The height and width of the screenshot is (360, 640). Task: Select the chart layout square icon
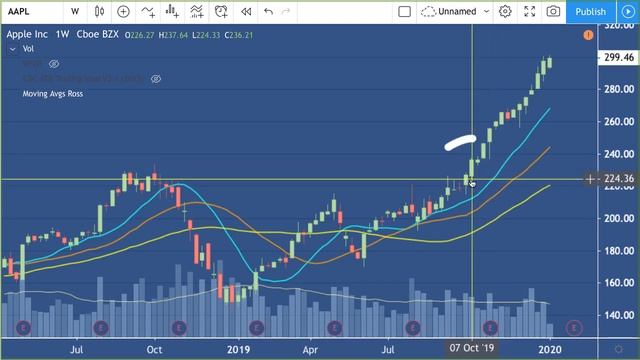404,11
